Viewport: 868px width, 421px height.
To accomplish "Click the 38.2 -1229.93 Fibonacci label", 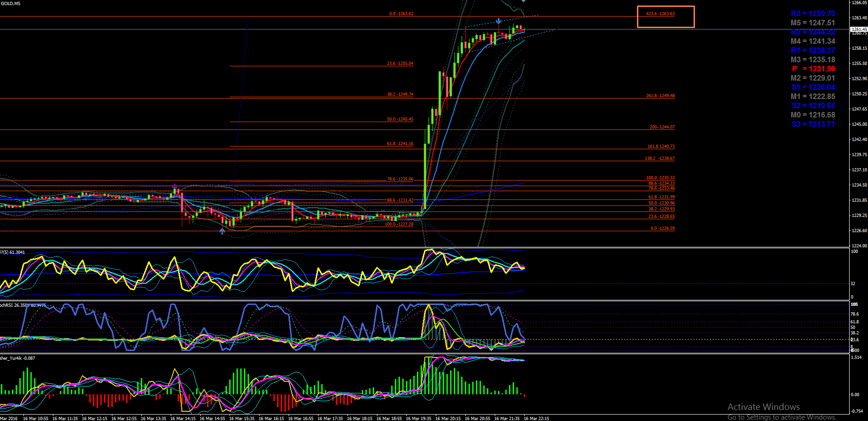I will click(662, 209).
